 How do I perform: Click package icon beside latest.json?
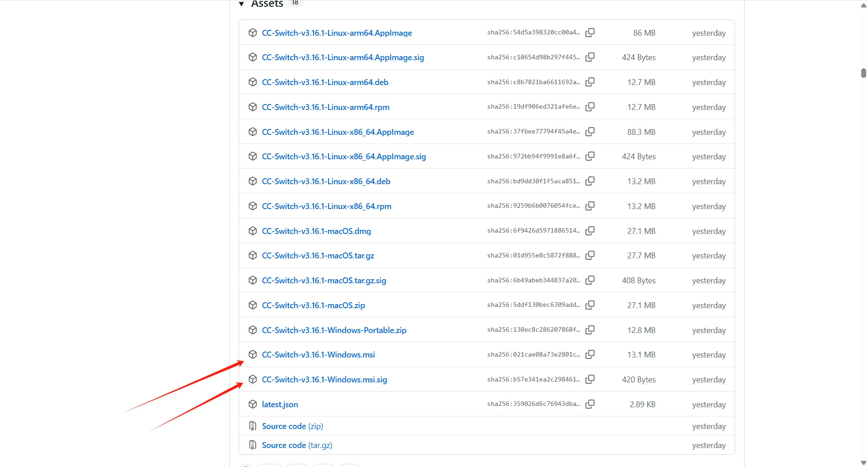253,404
